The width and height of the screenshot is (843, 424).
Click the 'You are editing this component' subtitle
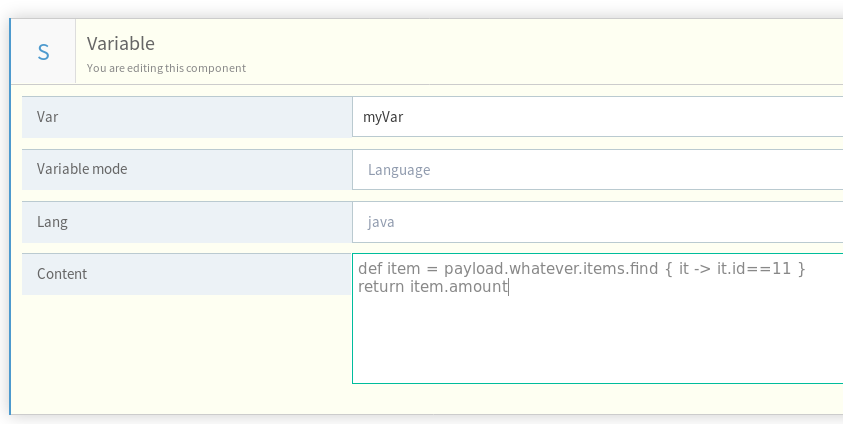166,68
